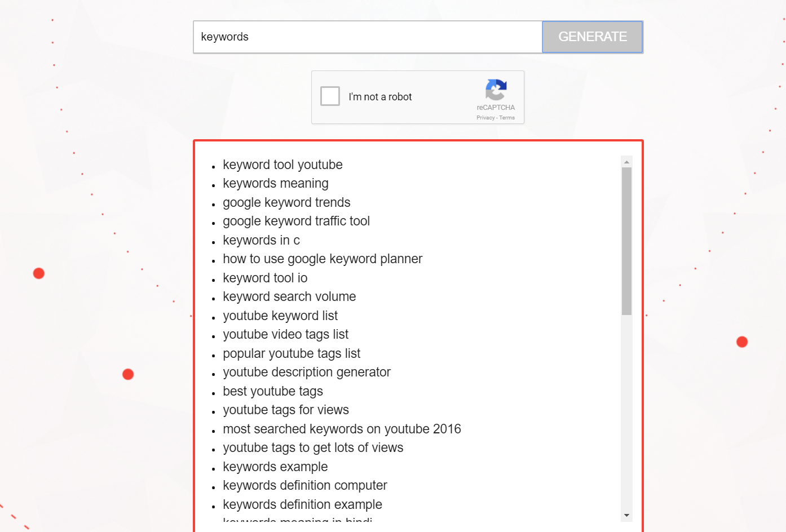Open the reCAPTCHA Terms link
786x532 pixels.
click(507, 118)
